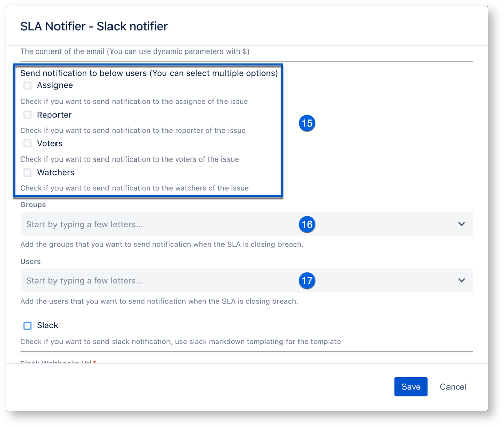Click the numbered badge 15
The height and width of the screenshot is (427, 504).
click(307, 123)
